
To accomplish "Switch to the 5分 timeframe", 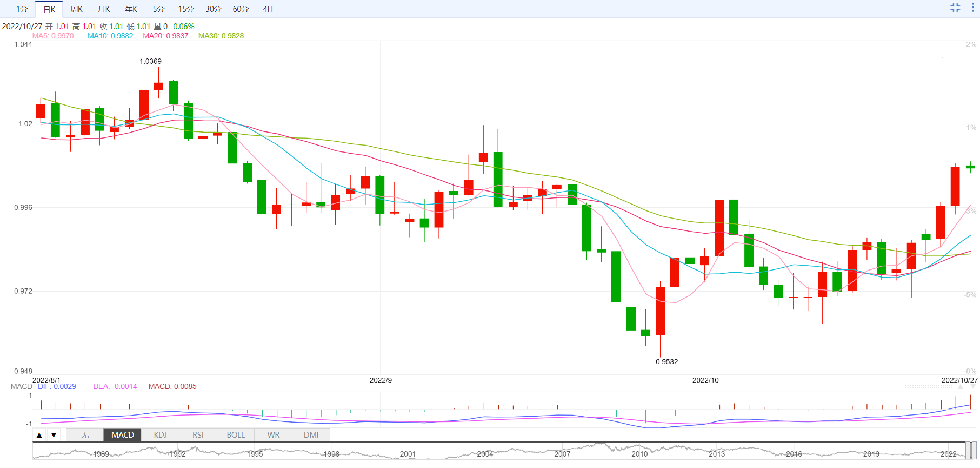I will 158,9.
